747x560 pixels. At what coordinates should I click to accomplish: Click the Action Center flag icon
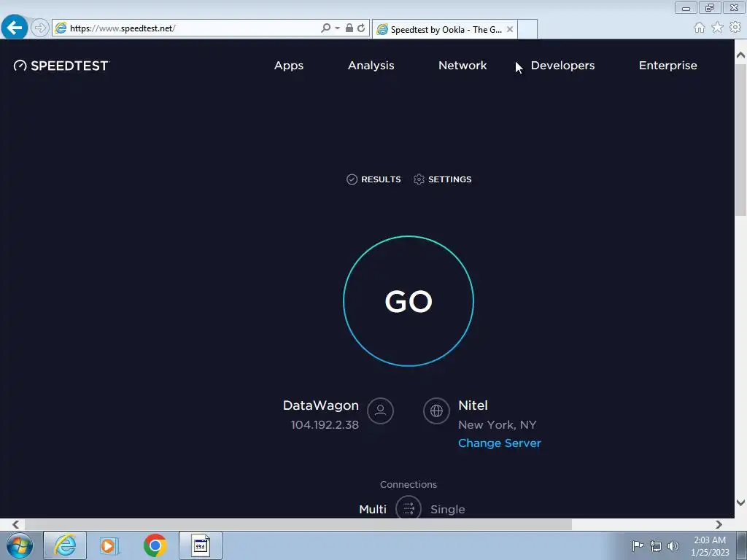coord(638,545)
